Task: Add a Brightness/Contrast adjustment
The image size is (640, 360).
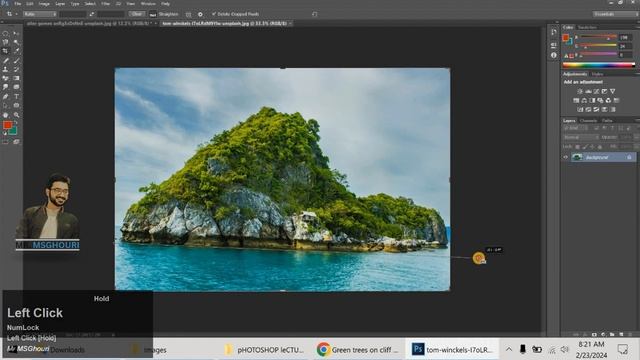Action: [x=580, y=91]
